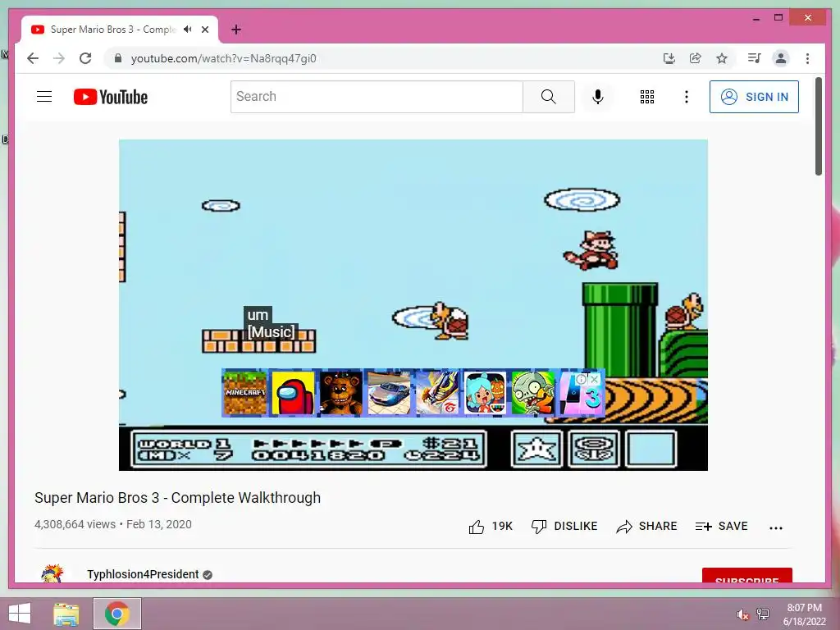Close the ad overlay with X

coord(594,379)
